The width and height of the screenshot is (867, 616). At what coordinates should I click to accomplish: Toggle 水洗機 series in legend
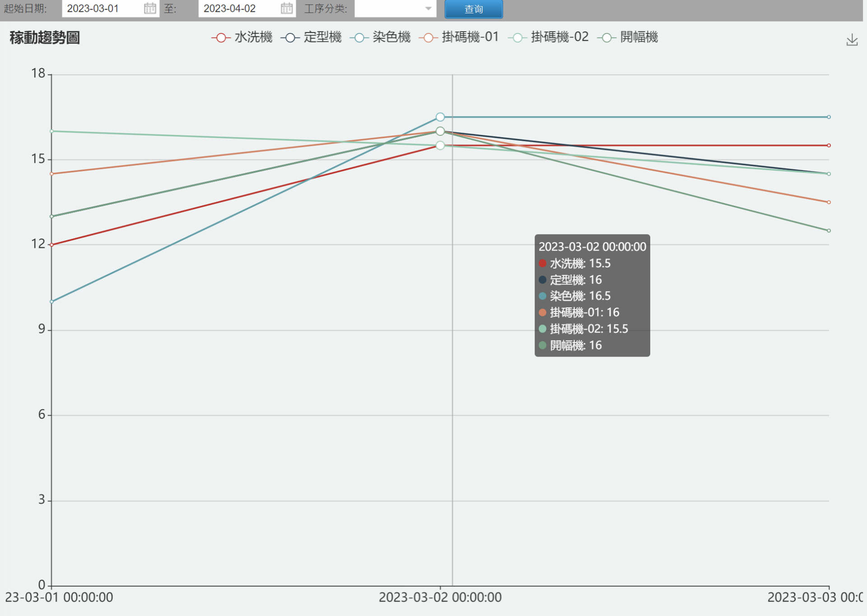tap(242, 37)
